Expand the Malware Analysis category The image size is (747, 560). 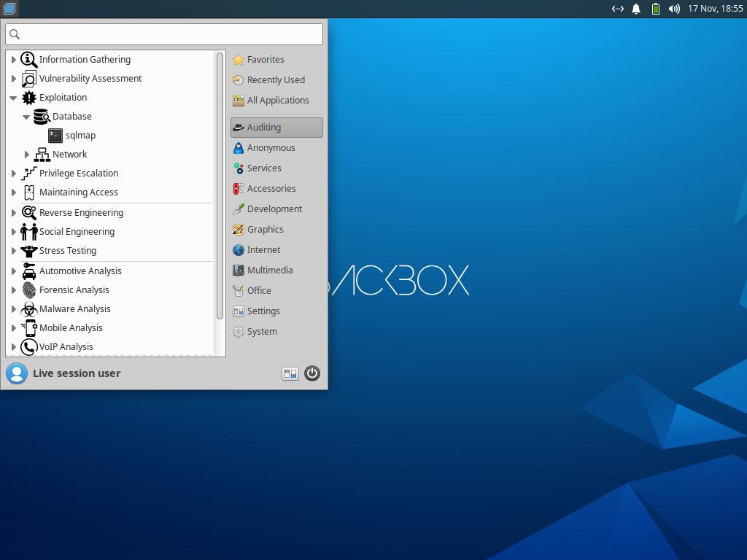[x=13, y=309]
